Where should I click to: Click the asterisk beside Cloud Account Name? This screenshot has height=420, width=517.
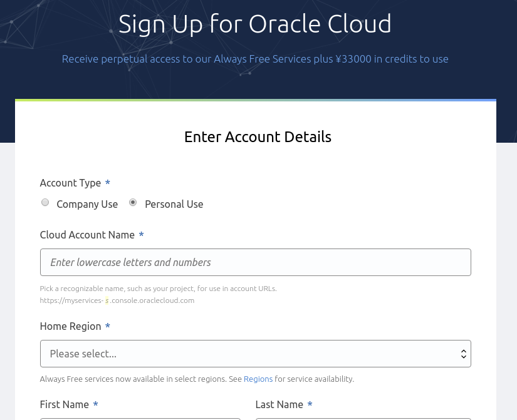141,235
